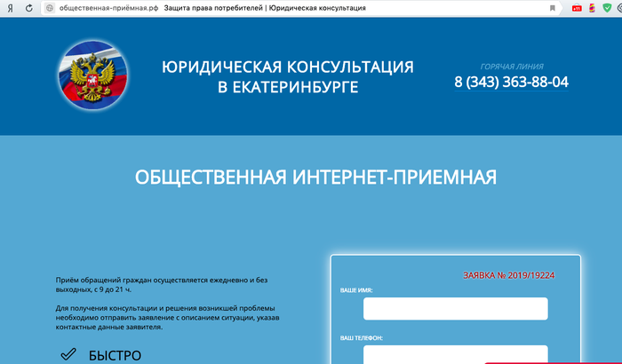Reload the page with the refresh icon
Viewport: 622px width, 364px height.
point(28,7)
